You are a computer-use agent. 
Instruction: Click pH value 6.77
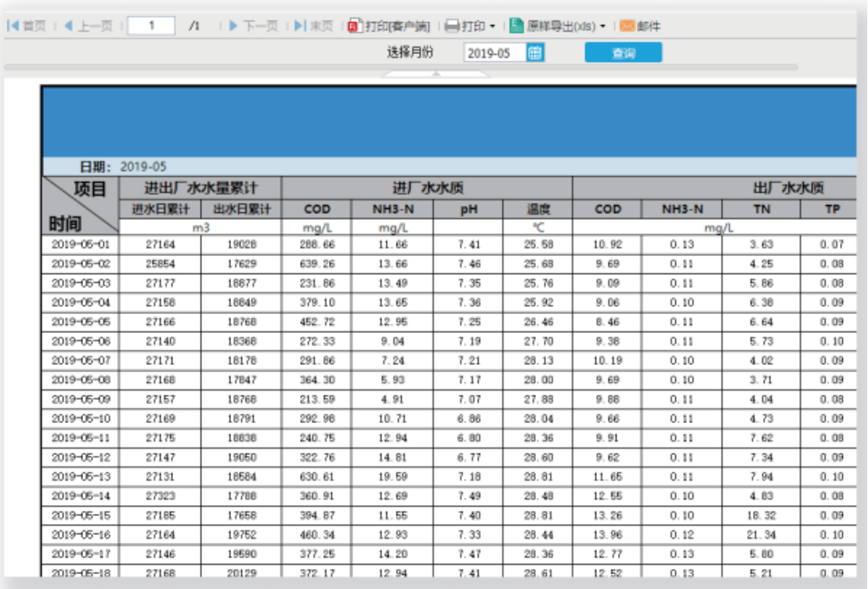point(469,457)
